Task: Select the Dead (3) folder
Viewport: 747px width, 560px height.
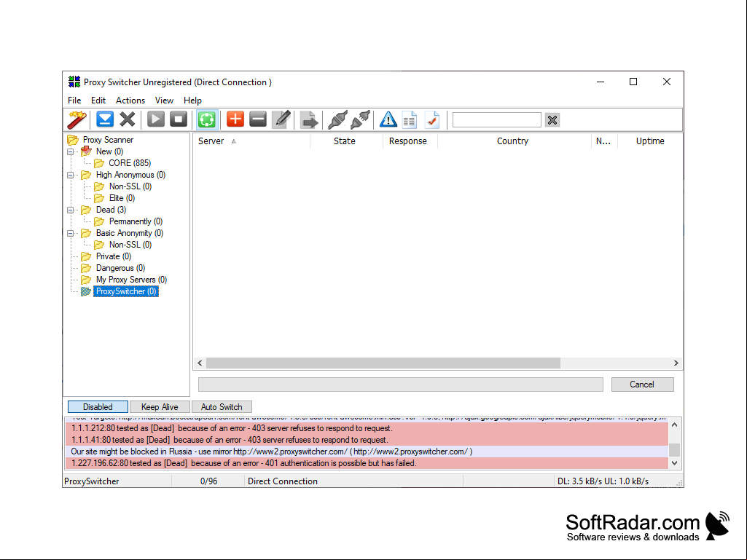Action: [x=111, y=210]
